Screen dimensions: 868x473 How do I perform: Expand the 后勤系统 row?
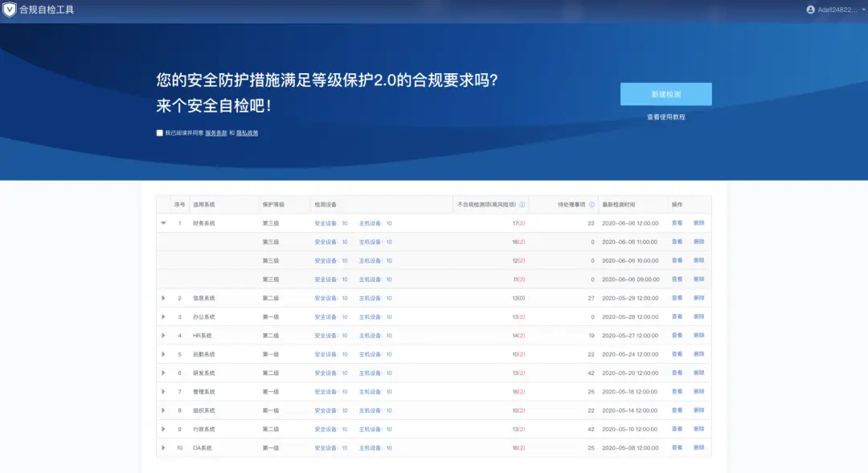tap(163, 354)
